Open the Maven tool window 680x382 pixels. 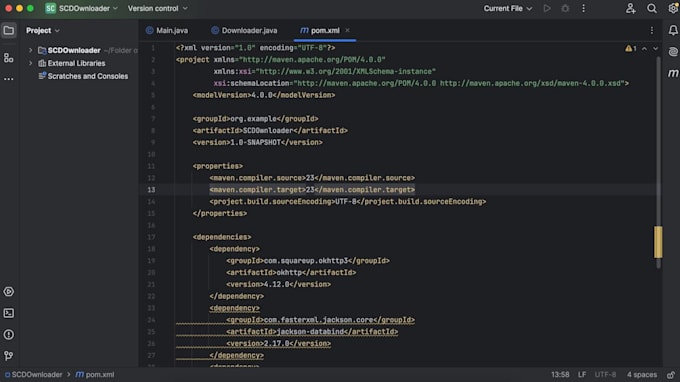click(x=673, y=73)
